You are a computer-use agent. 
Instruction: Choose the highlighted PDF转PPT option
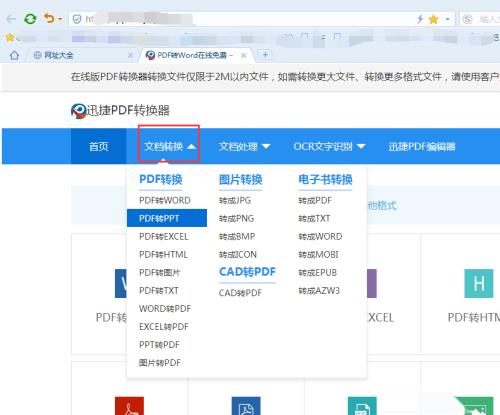167,218
